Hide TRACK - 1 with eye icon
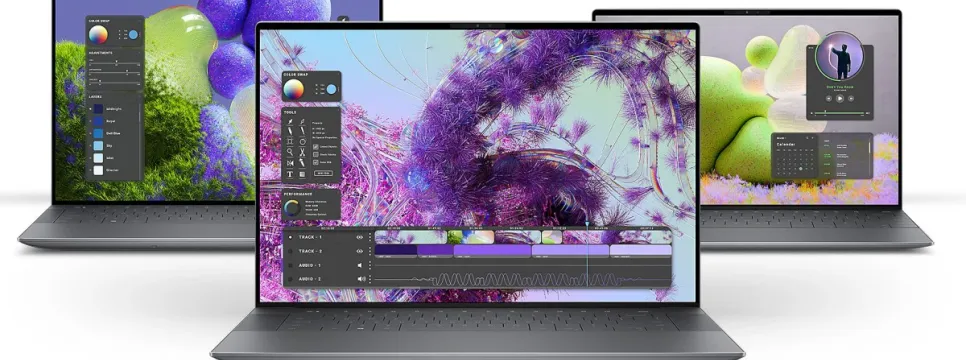Screen dimensions: 966x360 point(360,237)
